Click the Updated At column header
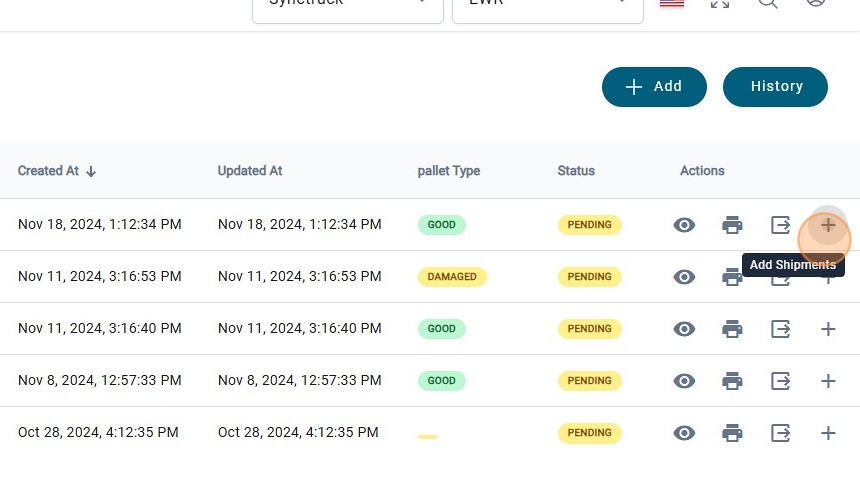 (250, 171)
